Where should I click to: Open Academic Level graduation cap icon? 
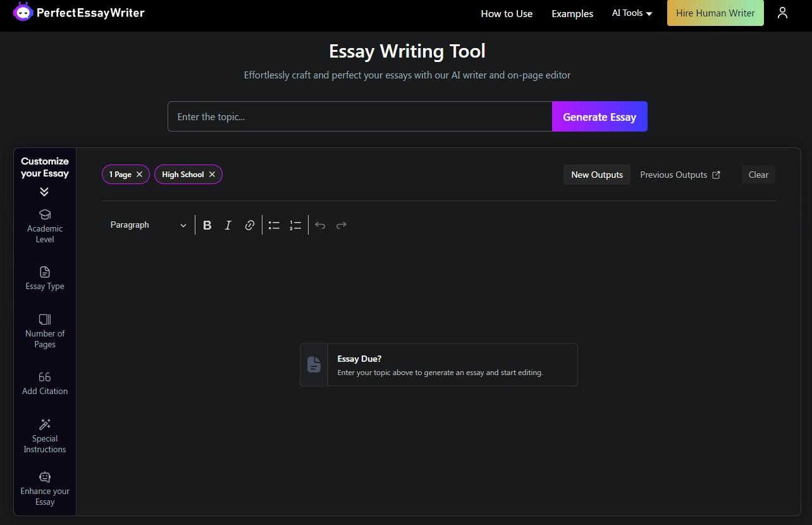45,214
